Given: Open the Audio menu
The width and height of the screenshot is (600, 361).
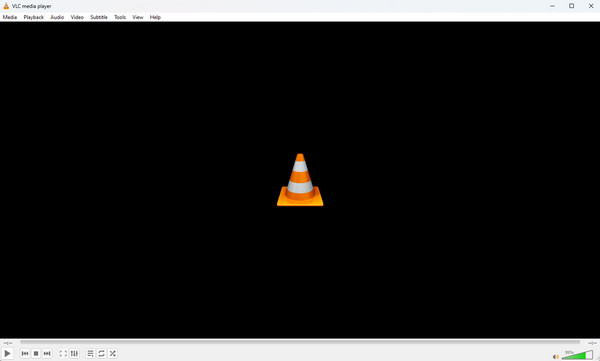Looking at the screenshot, I should tap(57, 17).
